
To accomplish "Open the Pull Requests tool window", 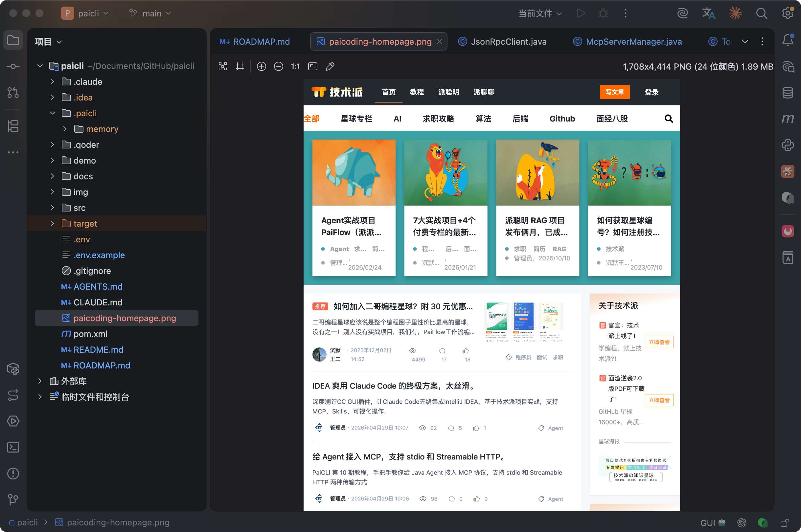I will pyautogui.click(x=13, y=92).
